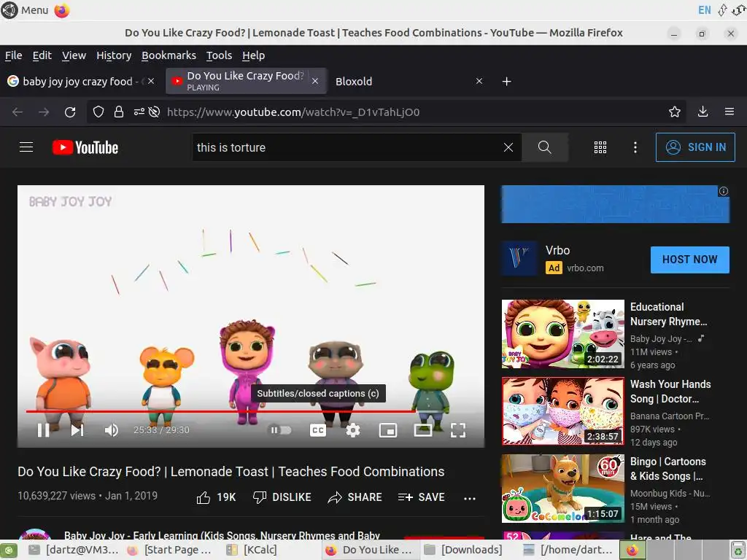Open YouTube settings three-dot menu
The image size is (747, 560).
pos(635,147)
